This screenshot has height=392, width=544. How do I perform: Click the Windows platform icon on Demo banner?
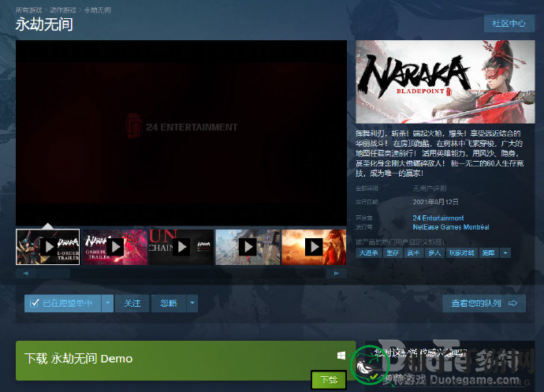point(341,356)
